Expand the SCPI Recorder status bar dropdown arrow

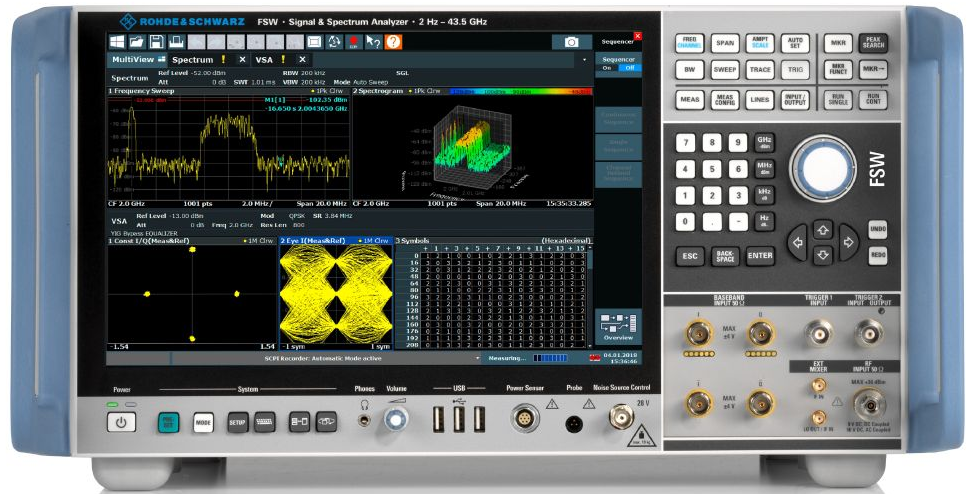(477, 358)
